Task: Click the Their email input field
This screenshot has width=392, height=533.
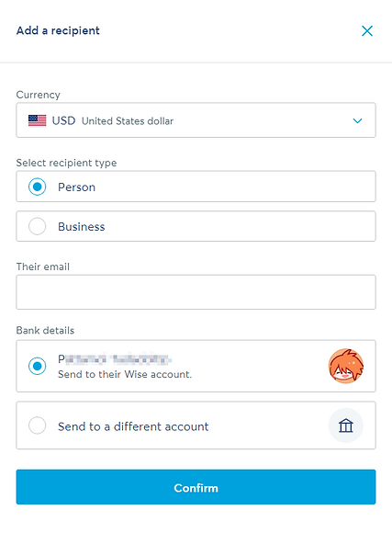Action: pos(196,292)
